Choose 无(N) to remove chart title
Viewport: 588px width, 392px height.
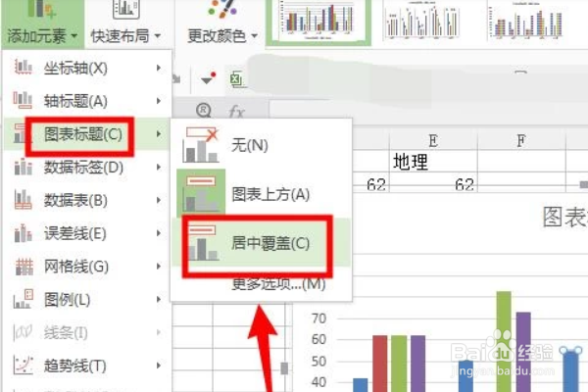coord(261,145)
